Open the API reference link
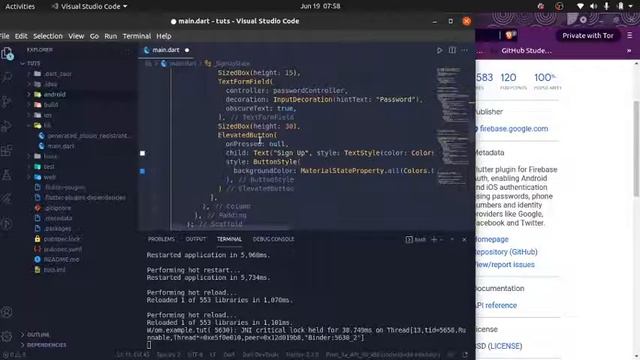This screenshot has width=640, height=360. click(x=496, y=305)
